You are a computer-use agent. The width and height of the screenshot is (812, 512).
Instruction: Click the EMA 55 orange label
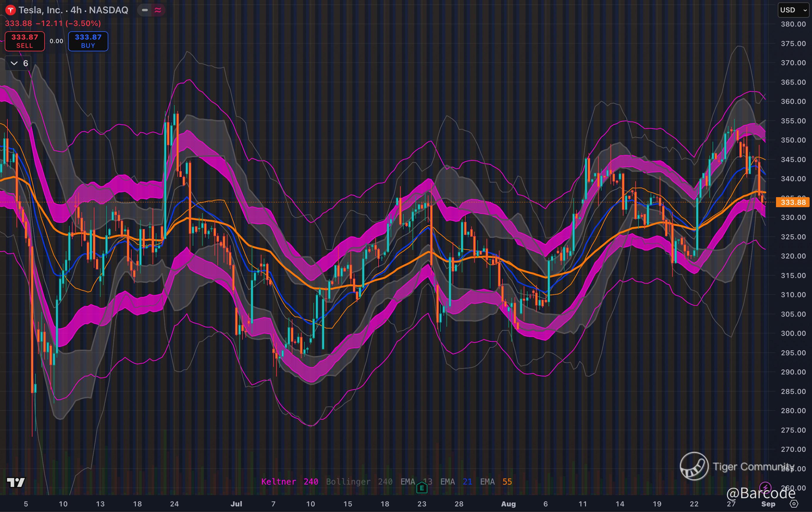coord(496,482)
